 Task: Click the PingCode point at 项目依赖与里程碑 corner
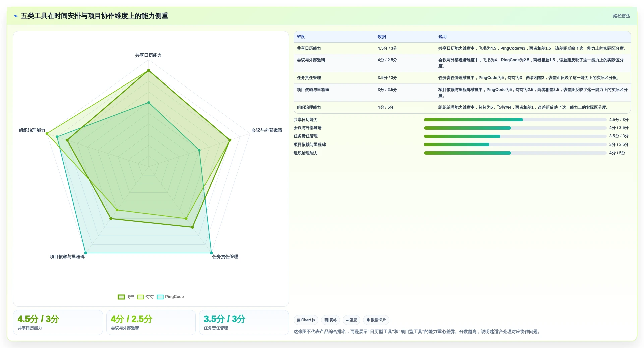tap(85, 253)
